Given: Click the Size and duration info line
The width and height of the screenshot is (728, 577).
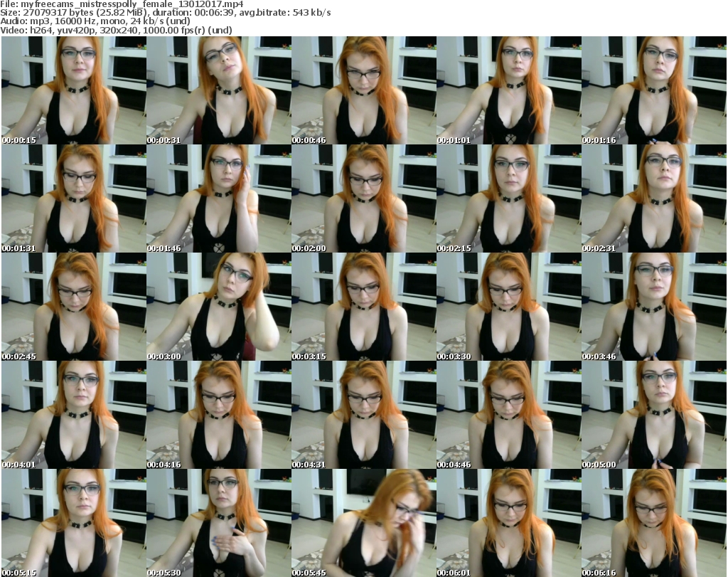Looking at the screenshot, I should [x=166, y=13].
